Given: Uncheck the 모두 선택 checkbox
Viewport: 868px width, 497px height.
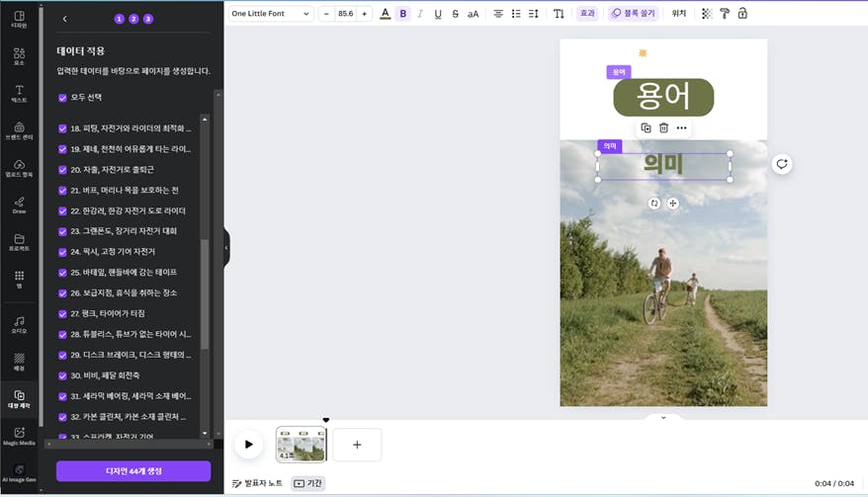Looking at the screenshot, I should 62,98.
